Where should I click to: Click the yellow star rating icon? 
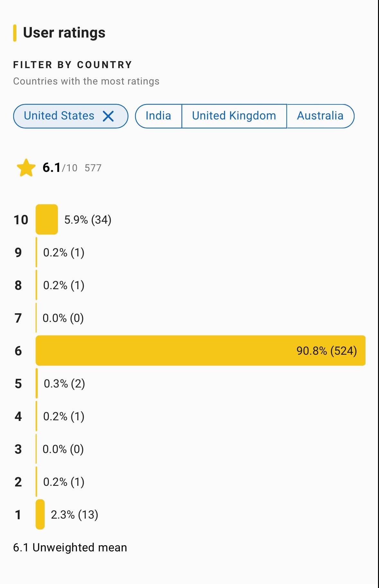pos(26,168)
